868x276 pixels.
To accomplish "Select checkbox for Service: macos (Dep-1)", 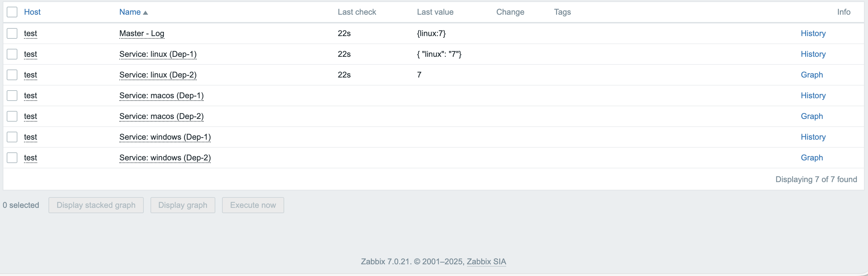I will click(12, 96).
